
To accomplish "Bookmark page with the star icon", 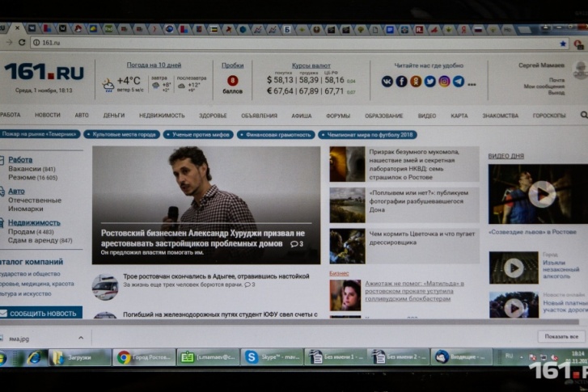I will [x=563, y=44].
